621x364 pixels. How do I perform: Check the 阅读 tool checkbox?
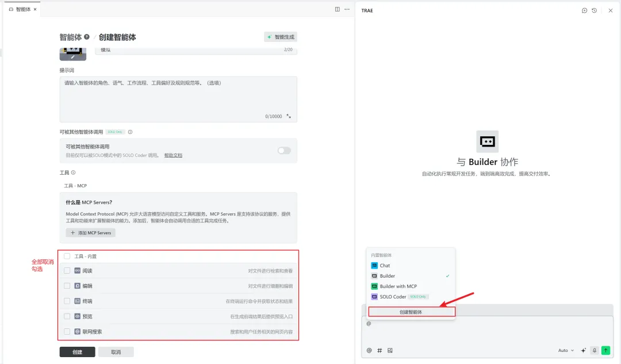(x=67, y=270)
